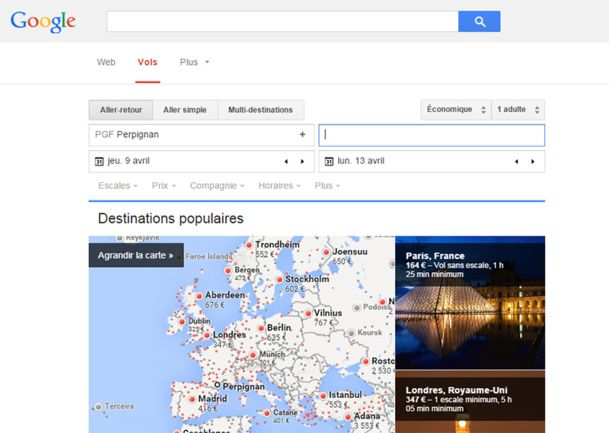The image size is (609, 433).
Task: Click Agrandir la carte button
Action: (136, 255)
